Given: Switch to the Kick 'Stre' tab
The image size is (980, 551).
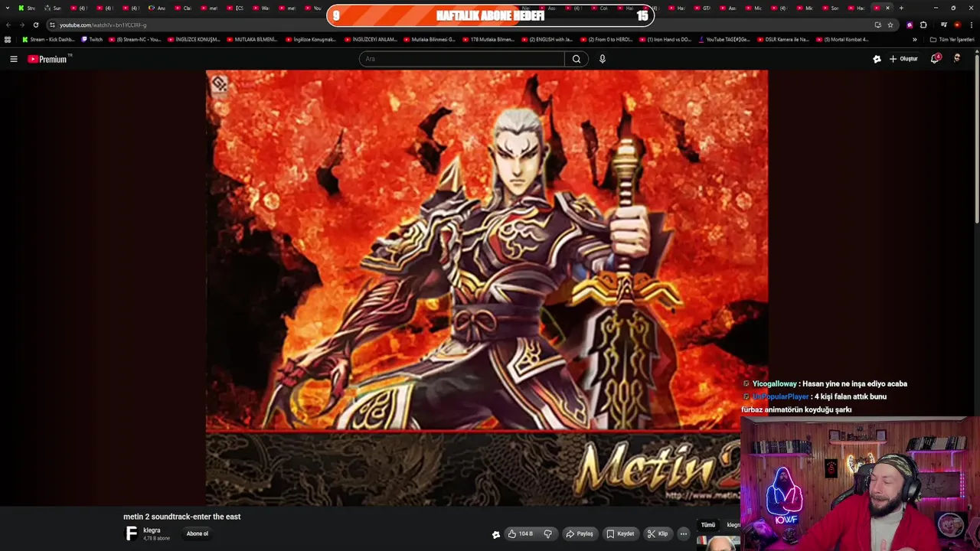Looking at the screenshot, I should point(27,8).
